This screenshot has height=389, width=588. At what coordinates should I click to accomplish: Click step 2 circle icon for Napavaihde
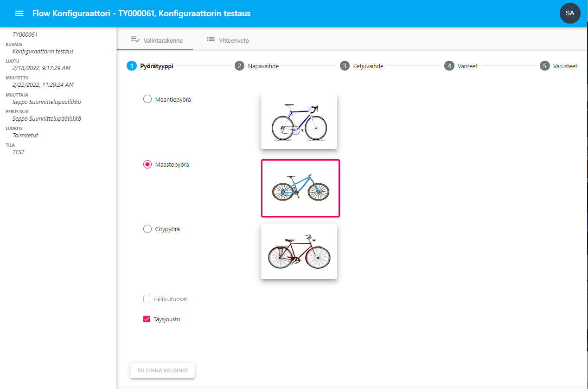click(x=239, y=66)
